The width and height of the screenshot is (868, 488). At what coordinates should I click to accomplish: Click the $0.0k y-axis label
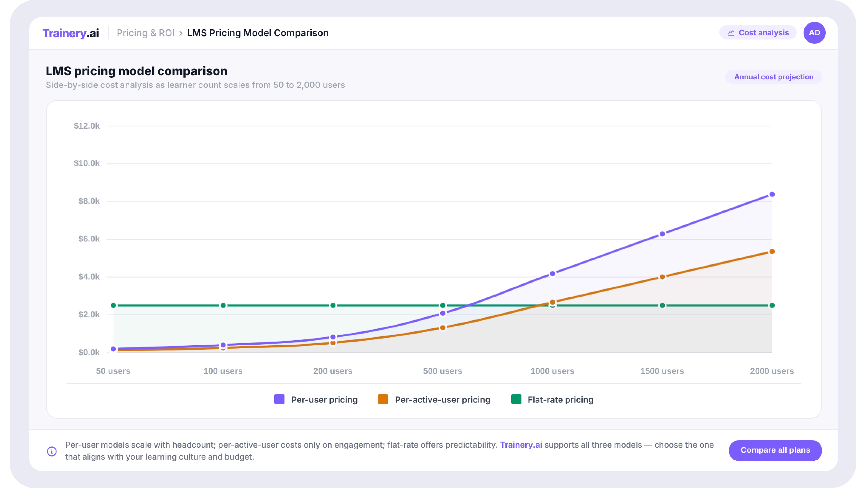tap(89, 352)
